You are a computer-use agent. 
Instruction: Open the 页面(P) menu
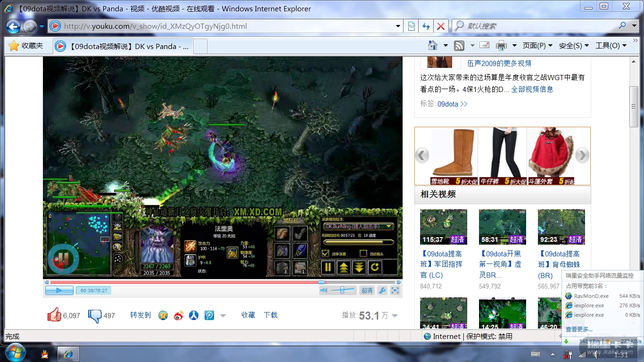click(x=537, y=46)
